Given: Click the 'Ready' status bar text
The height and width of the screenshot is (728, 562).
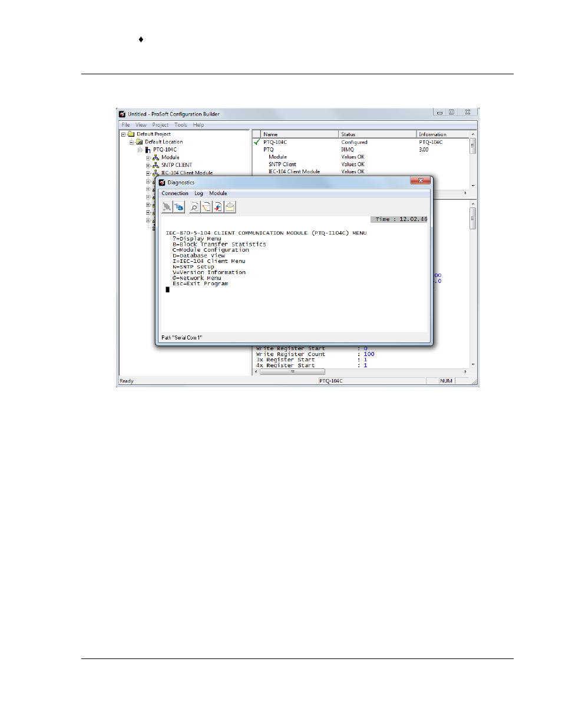Looking at the screenshot, I should (x=127, y=381).
